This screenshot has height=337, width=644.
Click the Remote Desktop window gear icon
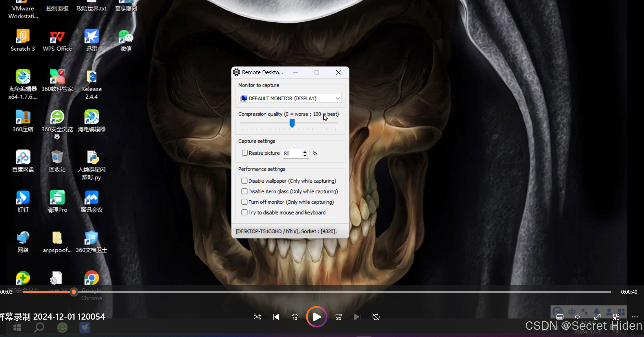tap(236, 72)
